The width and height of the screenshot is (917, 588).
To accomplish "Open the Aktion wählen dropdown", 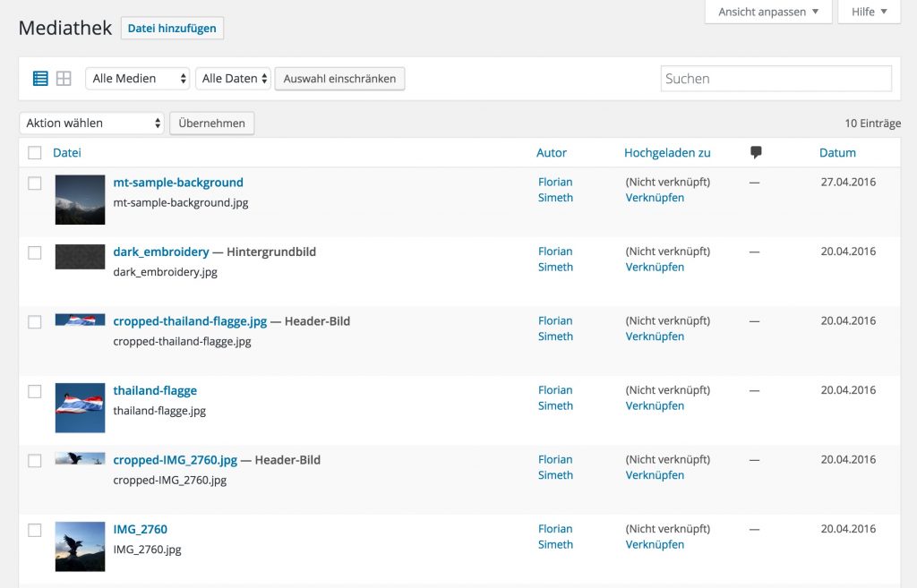I will [90, 123].
